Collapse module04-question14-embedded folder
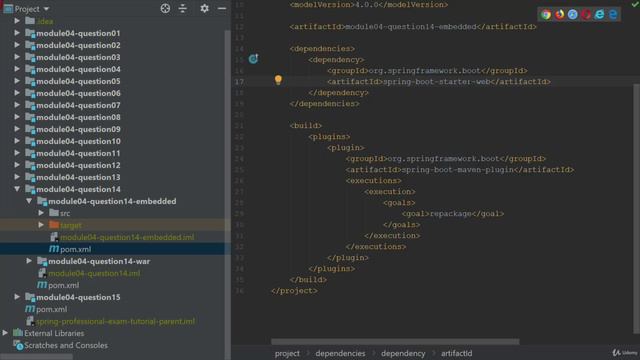The height and width of the screenshot is (360, 640). pos(29,201)
